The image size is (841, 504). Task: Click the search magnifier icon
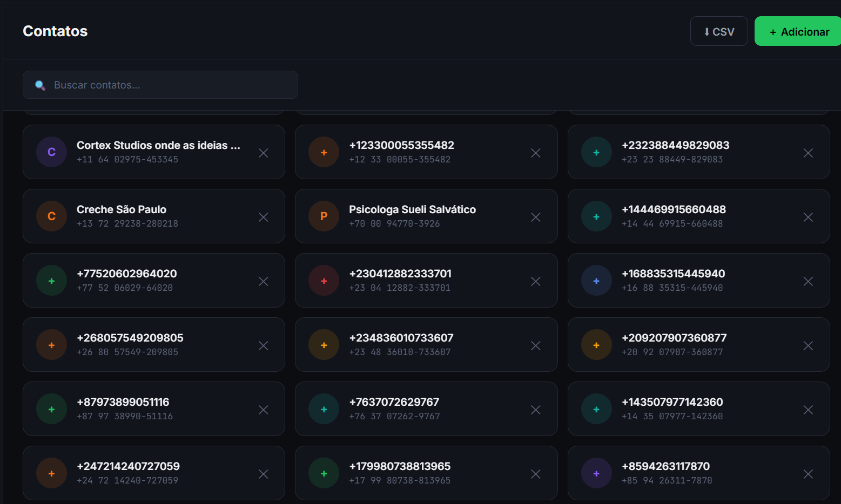[40, 85]
